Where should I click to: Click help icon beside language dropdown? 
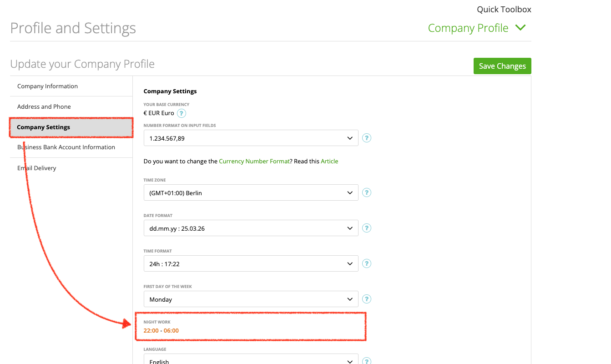tap(367, 361)
